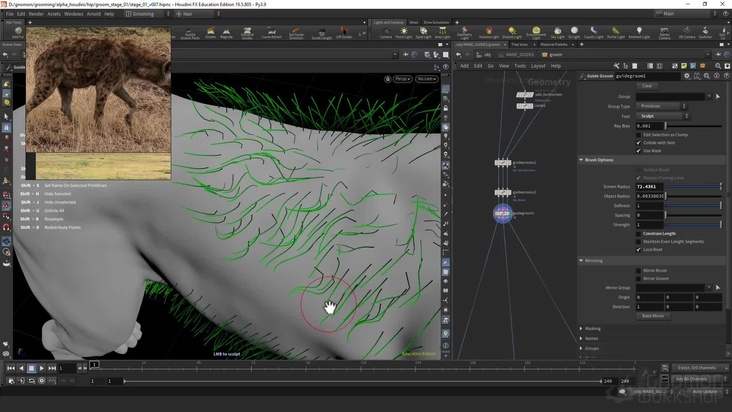Click the guidegroom1 node in network

tap(503, 213)
